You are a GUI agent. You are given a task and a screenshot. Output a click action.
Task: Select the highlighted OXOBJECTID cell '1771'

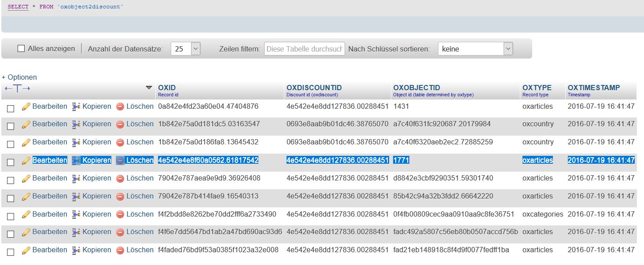click(401, 160)
